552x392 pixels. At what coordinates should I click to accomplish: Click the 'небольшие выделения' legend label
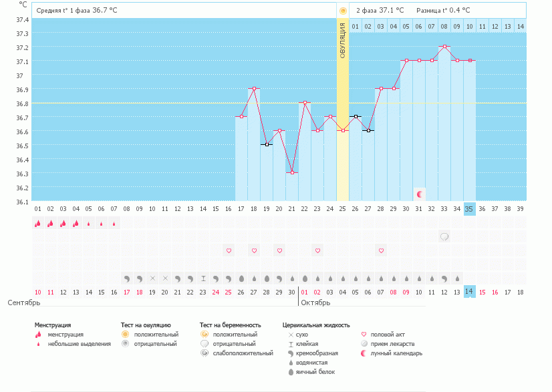[80, 344]
